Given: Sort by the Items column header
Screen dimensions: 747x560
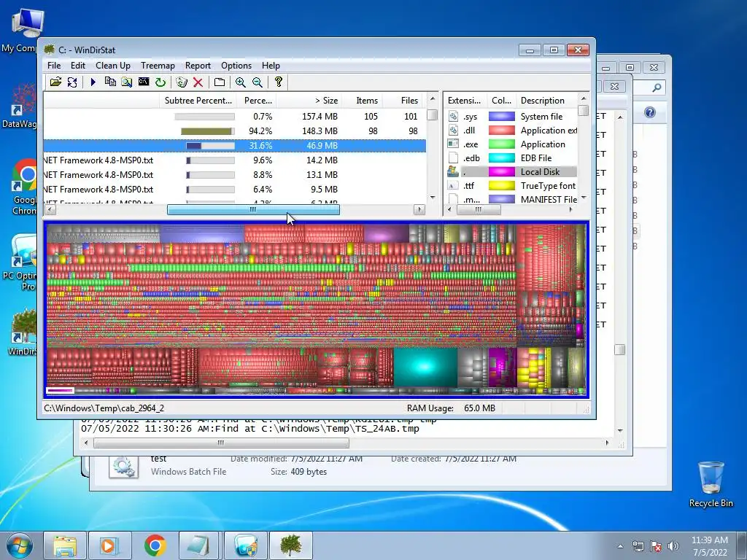Looking at the screenshot, I should click(362, 101).
